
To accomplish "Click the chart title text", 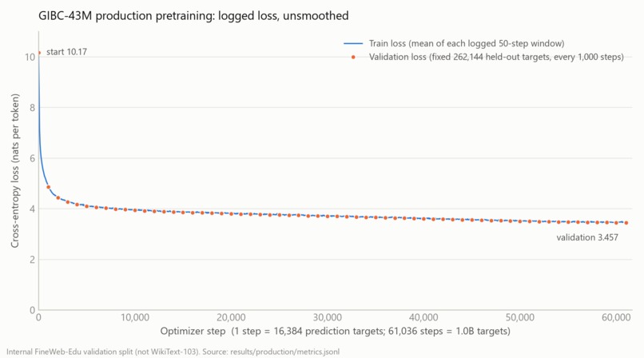I will [193, 16].
